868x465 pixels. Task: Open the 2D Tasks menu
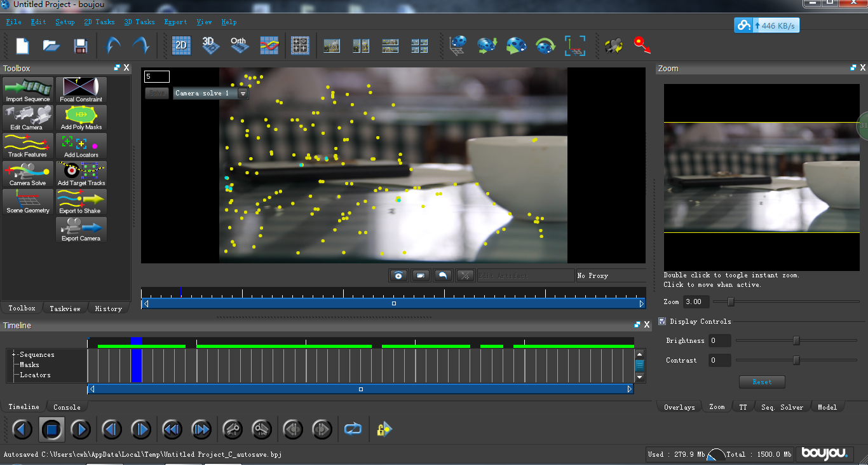99,22
